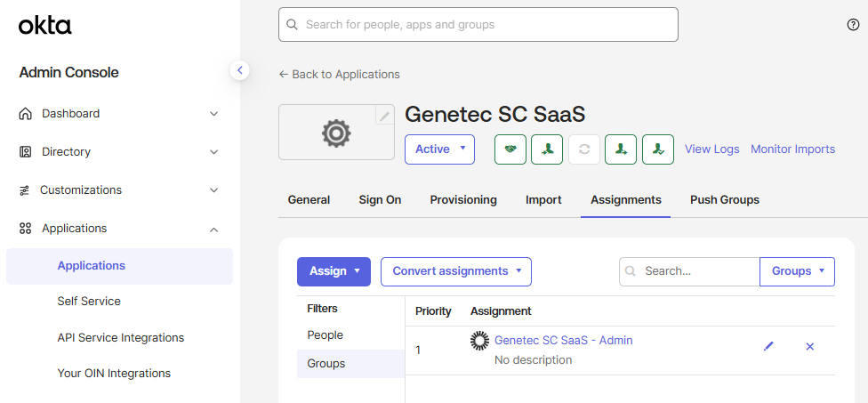Open Your OIN Integrations in the sidebar
The height and width of the screenshot is (403, 868).
114,374
